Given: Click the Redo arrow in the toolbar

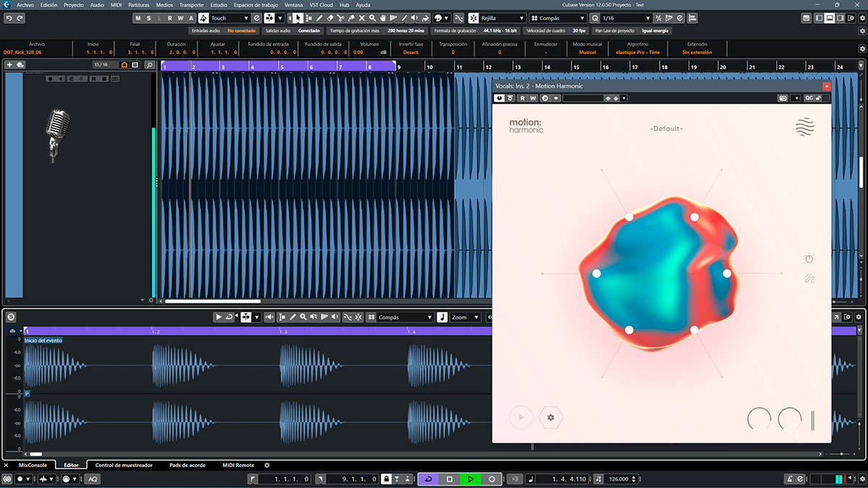Looking at the screenshot, I should pyautogui.click(x=18, y=17).
